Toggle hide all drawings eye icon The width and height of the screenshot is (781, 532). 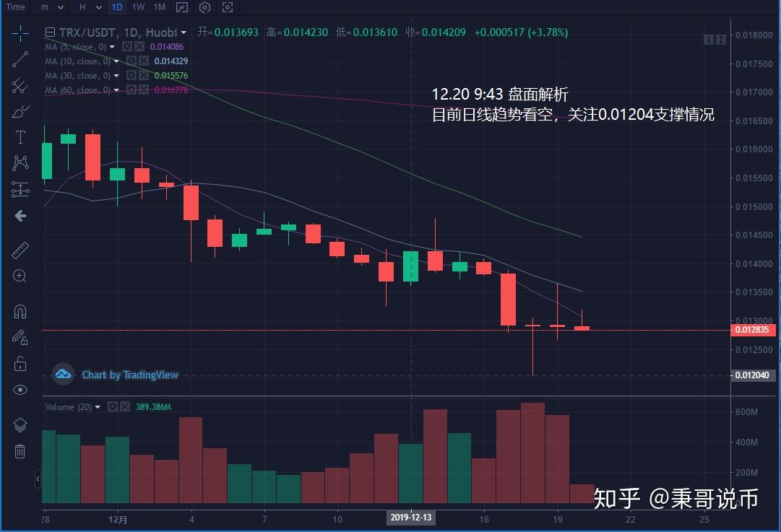[20, 390]
